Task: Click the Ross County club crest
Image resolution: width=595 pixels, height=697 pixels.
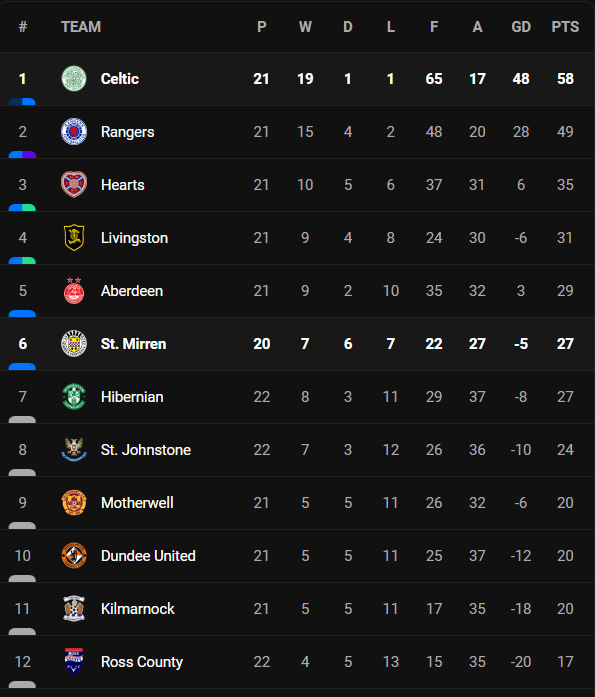Action: tap(74, 661)
